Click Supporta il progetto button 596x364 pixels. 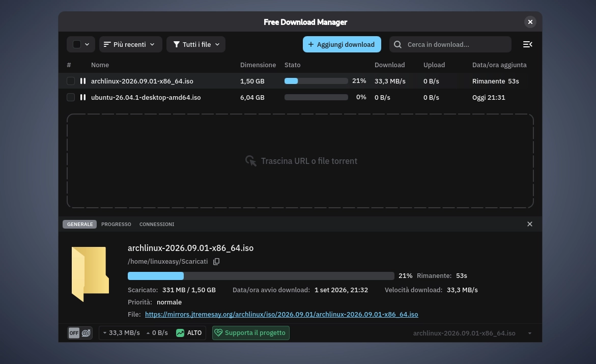pos(251,333)
